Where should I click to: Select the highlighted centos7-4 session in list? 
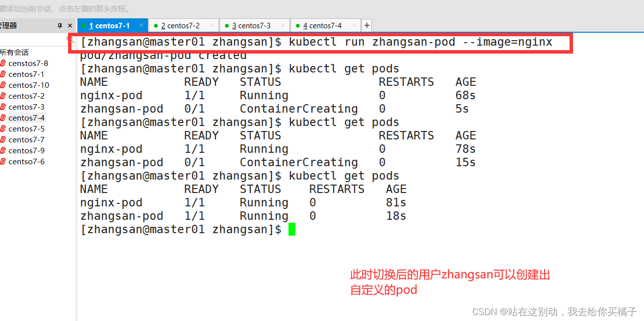pyautogui.click(x=26, y=118)
